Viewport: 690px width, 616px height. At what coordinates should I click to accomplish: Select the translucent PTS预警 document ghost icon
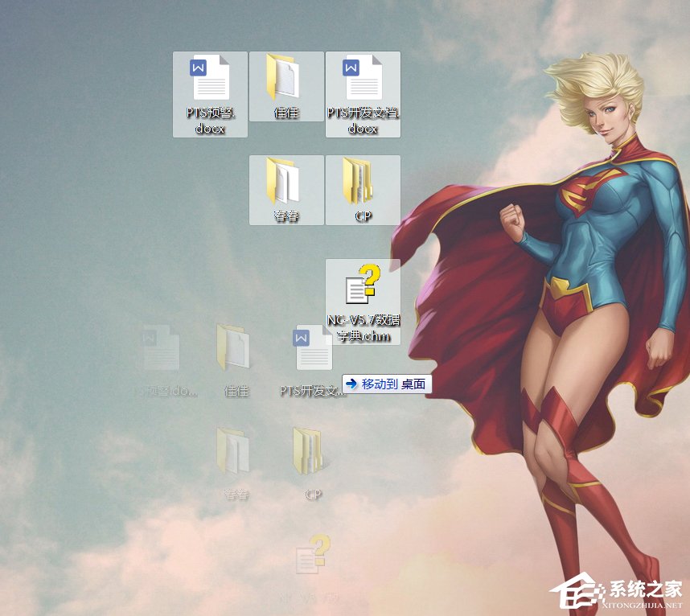tap(161, 346)
